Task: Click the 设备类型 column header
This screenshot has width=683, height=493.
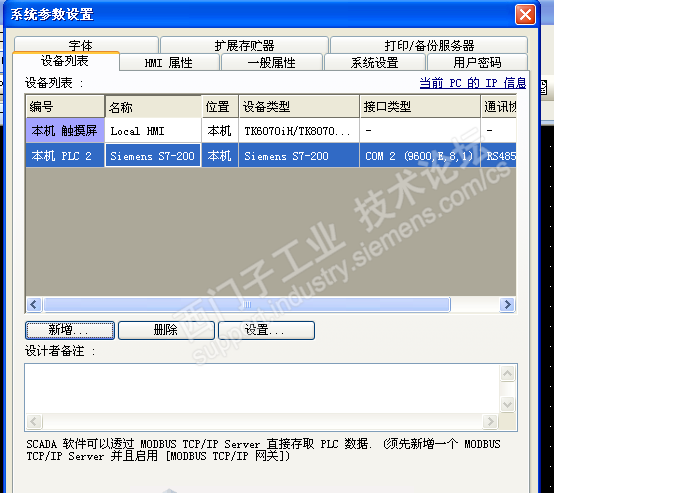Action: point(299,107)
